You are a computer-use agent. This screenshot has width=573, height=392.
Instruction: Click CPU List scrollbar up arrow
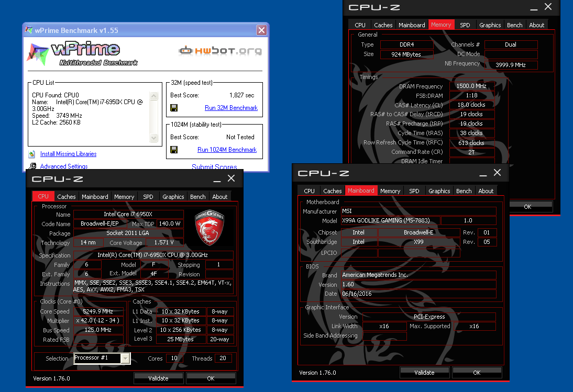click(x=154, y=96)
